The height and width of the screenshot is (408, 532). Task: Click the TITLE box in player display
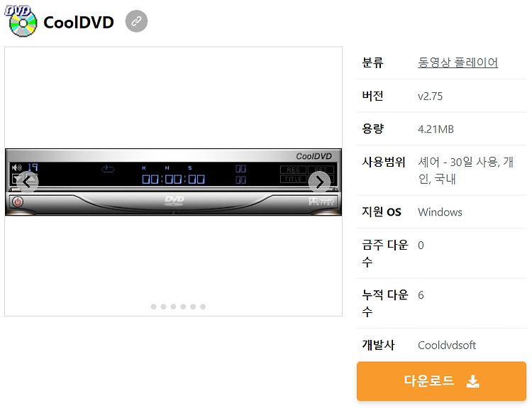[x=293, y=179]
